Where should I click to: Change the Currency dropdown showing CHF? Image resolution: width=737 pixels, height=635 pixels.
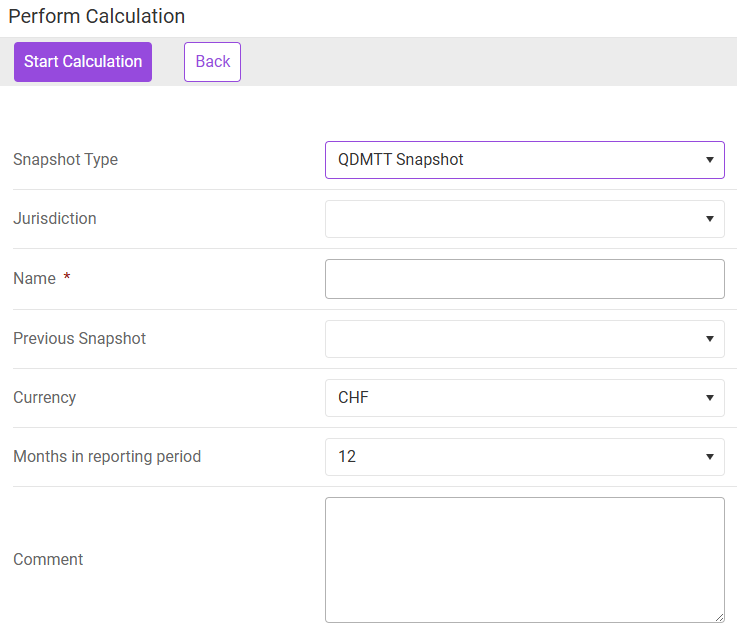click(x=525, y=398)
